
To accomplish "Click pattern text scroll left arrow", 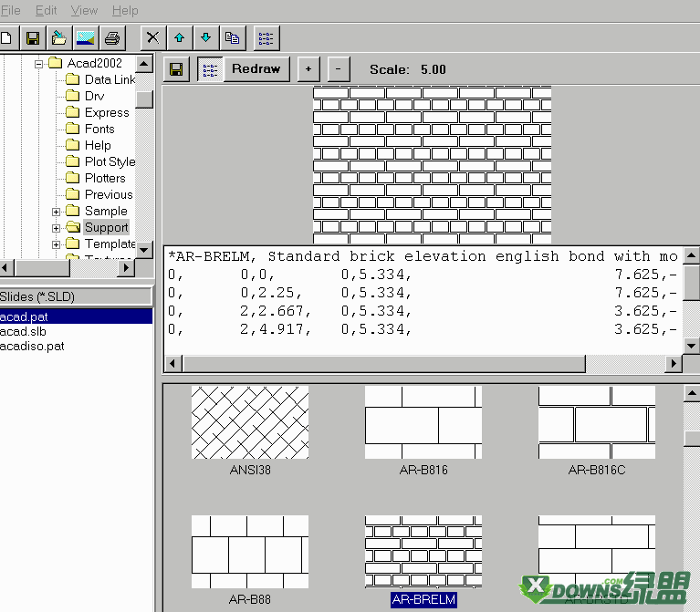I will tap(173, 364).
